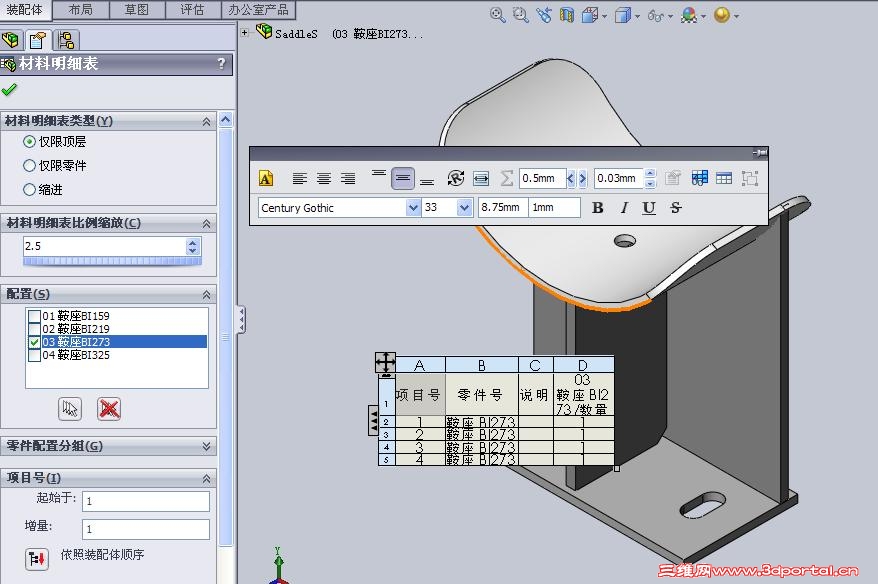Expand the SaddleS tree node
Image resolution: width=878 pixels, height=584 pixels.
click(244, 32)
